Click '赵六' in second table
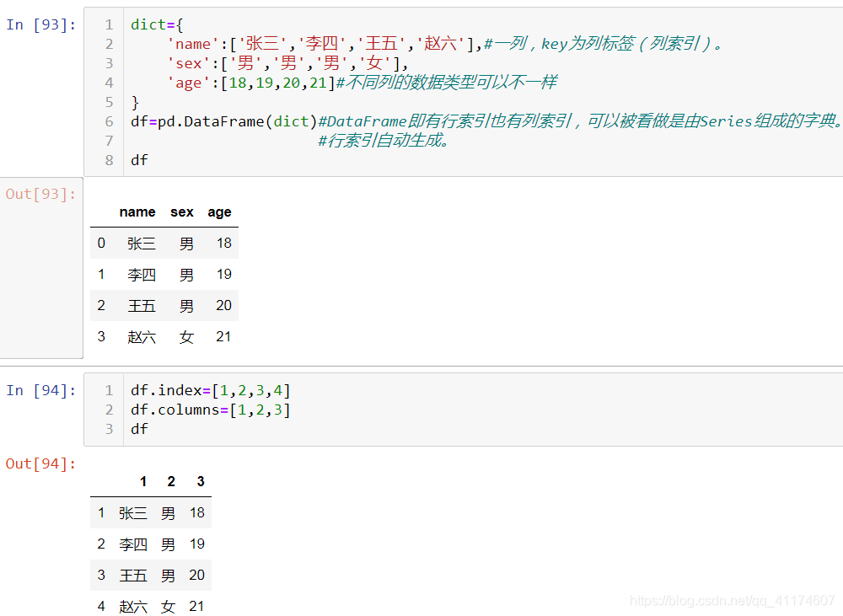This screenshot has height=616, width=843. 133,607
